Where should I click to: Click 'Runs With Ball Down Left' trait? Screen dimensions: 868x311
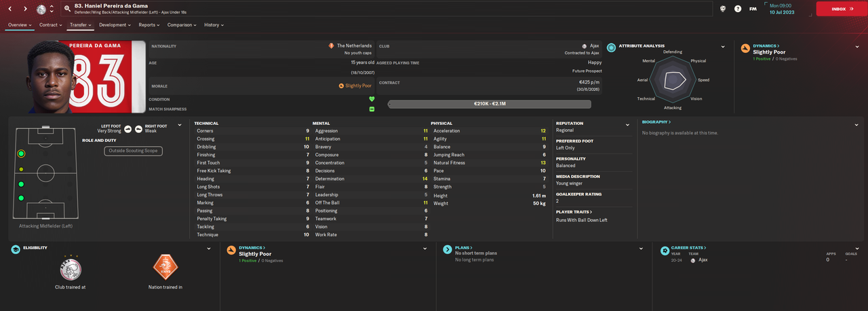point(582,220)
